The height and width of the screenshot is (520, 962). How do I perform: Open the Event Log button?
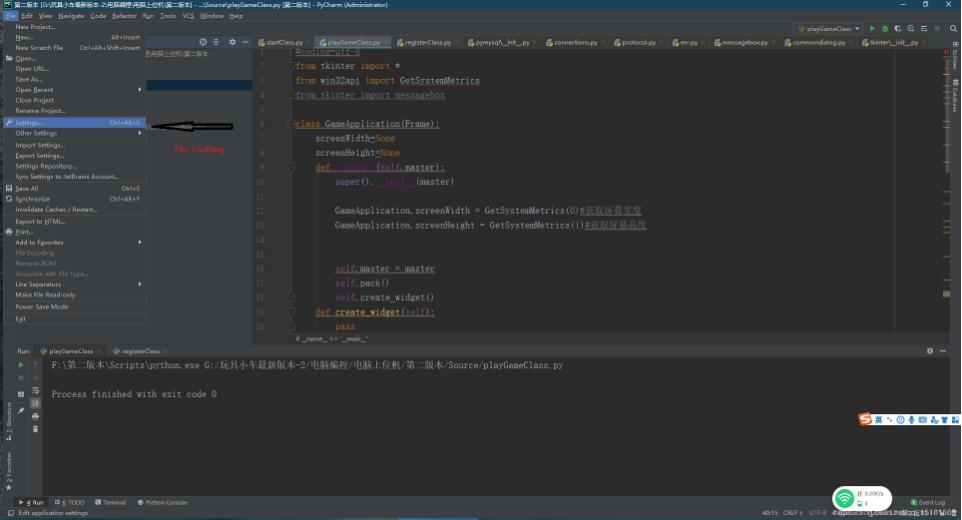(x=928, y=502)
